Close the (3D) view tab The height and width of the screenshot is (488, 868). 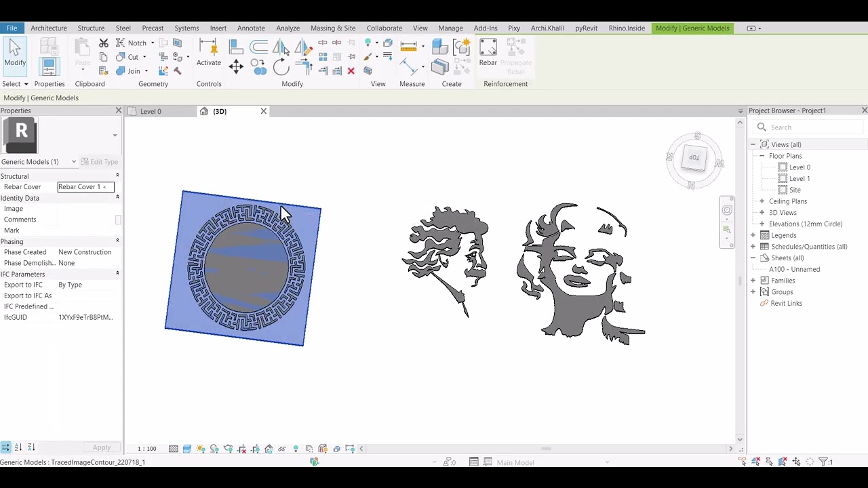pyautogui.click(x=264, y=111)
